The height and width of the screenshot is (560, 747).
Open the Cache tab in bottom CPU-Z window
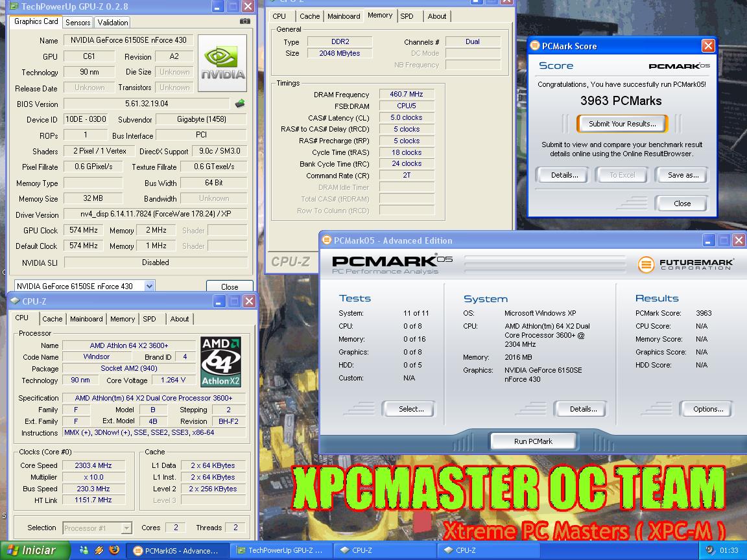[53, 319]
